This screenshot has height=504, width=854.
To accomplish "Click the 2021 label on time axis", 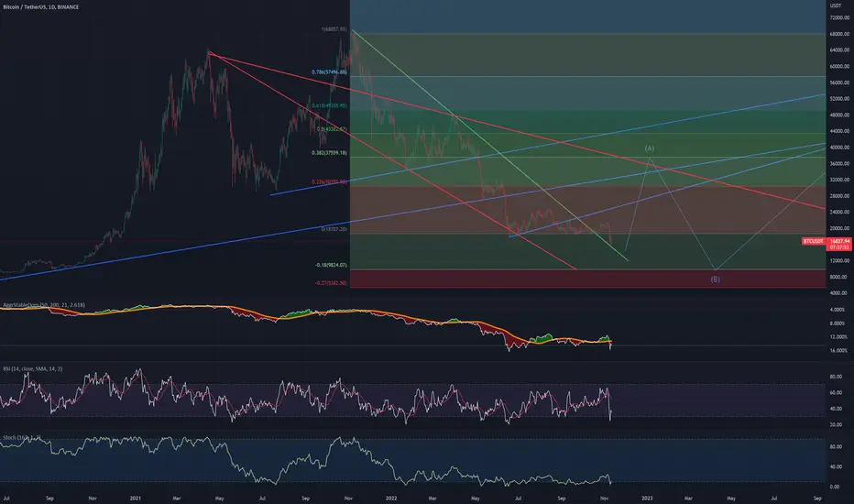I will [136, 498].
